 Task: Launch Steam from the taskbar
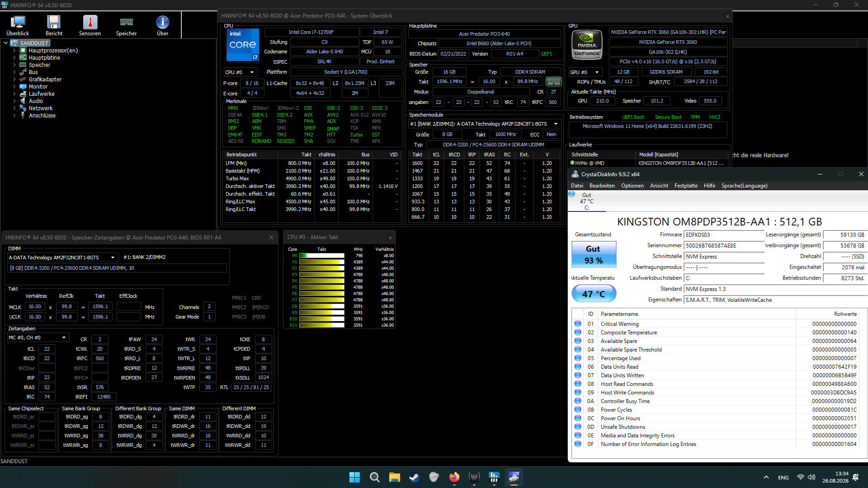414,477
